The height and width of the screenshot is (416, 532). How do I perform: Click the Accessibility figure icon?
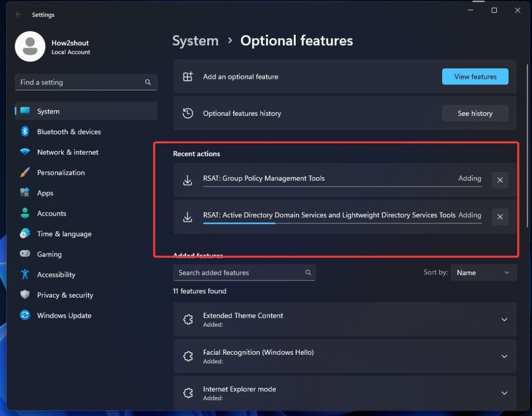[x=25, y=274]
